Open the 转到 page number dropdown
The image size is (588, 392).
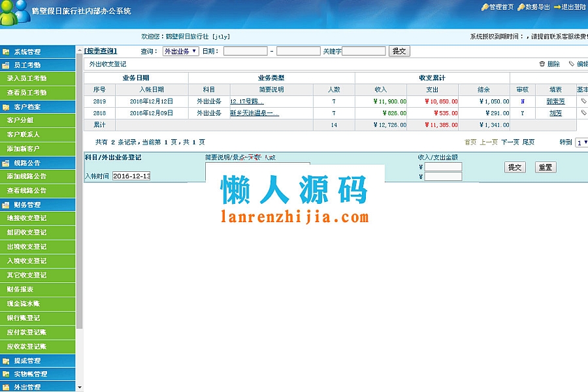[582, 142]
